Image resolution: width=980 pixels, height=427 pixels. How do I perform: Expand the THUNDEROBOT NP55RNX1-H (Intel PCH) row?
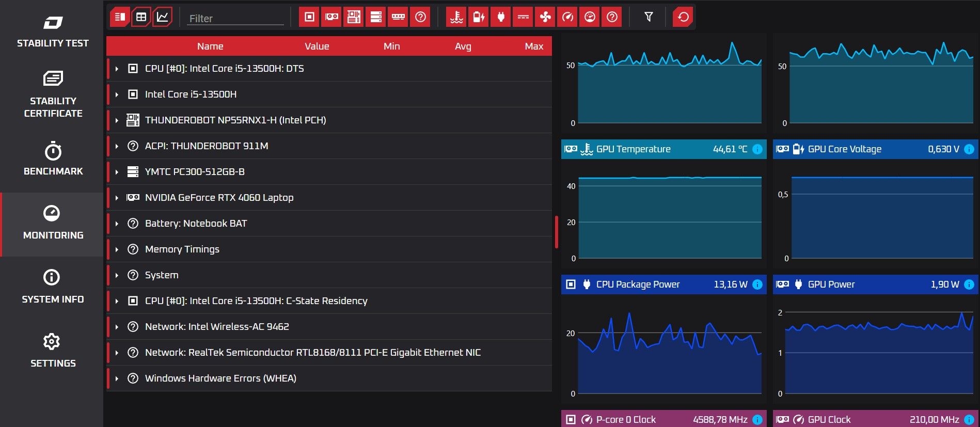[x=117, y=120]
